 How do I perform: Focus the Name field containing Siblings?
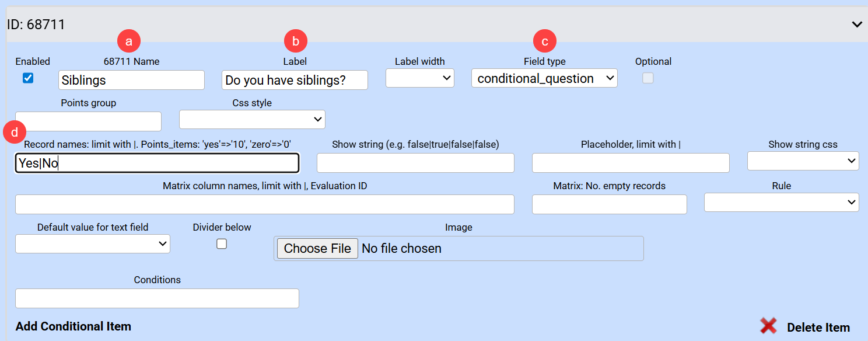click(x=131, y=80)
